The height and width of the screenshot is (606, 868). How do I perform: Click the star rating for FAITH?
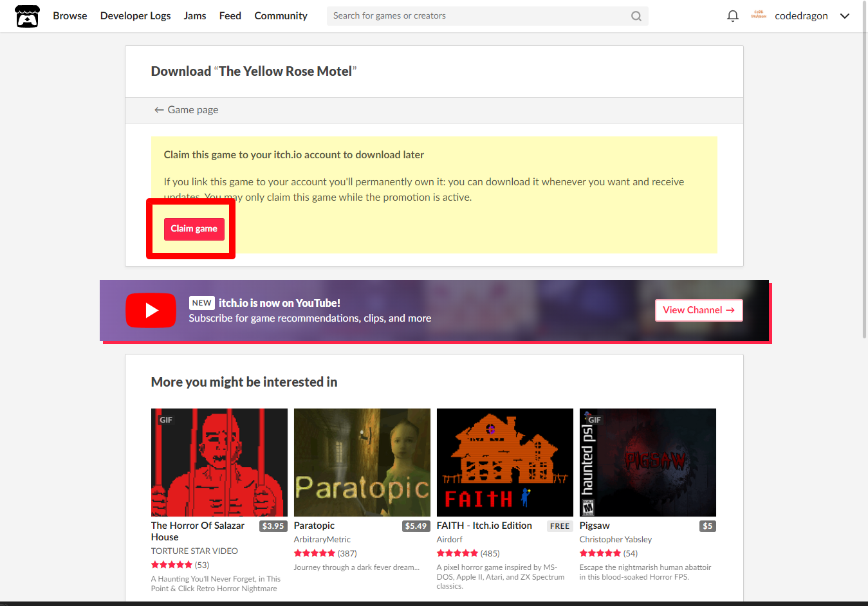[457, 553]
